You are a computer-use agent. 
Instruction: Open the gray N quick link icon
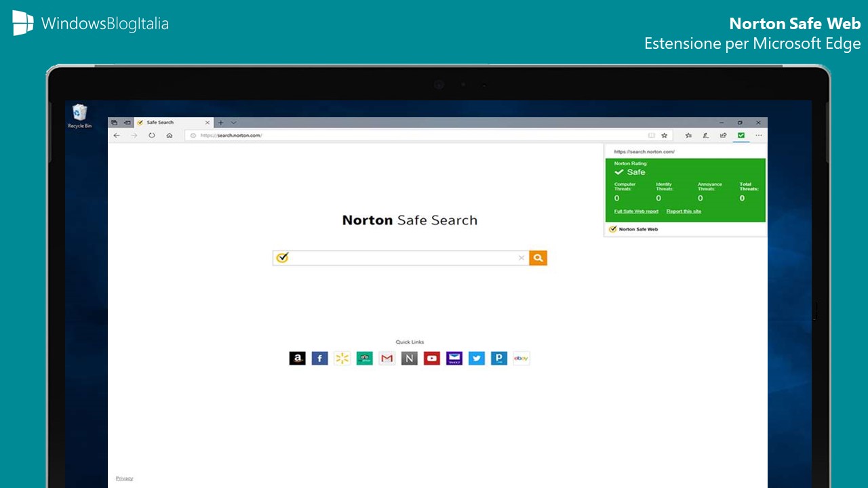pyautogui.click(x=409, y=359)
